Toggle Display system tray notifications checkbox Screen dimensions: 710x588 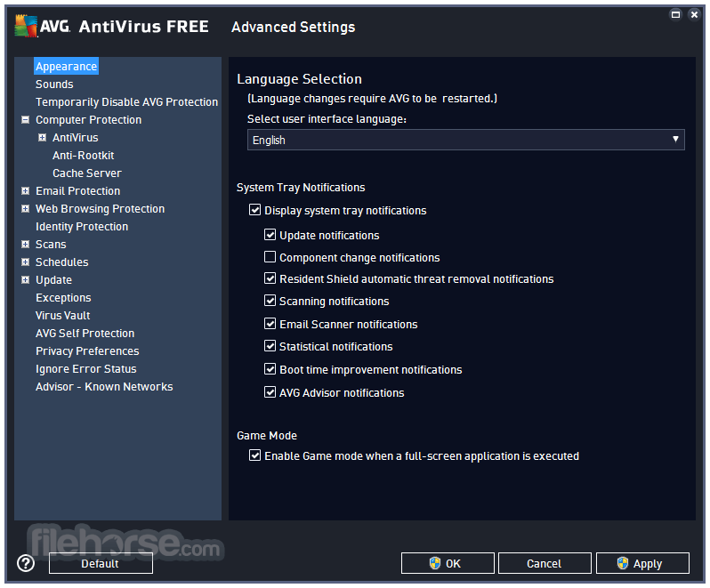pos(255,210)
